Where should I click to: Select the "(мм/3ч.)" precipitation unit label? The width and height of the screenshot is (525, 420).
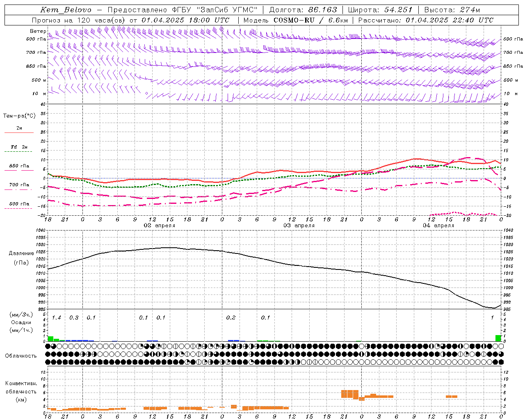[x=21, y=315]
